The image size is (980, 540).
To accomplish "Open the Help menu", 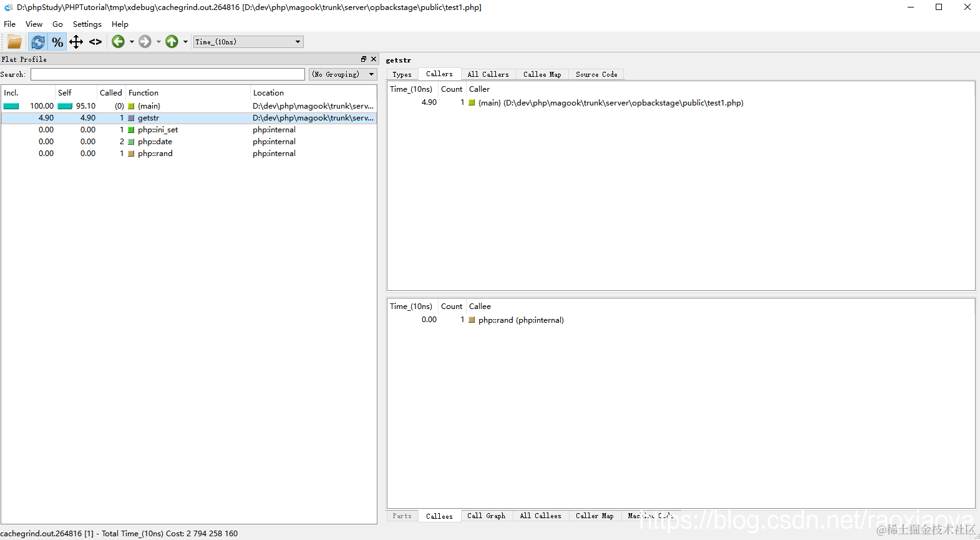I will [120, 24].
